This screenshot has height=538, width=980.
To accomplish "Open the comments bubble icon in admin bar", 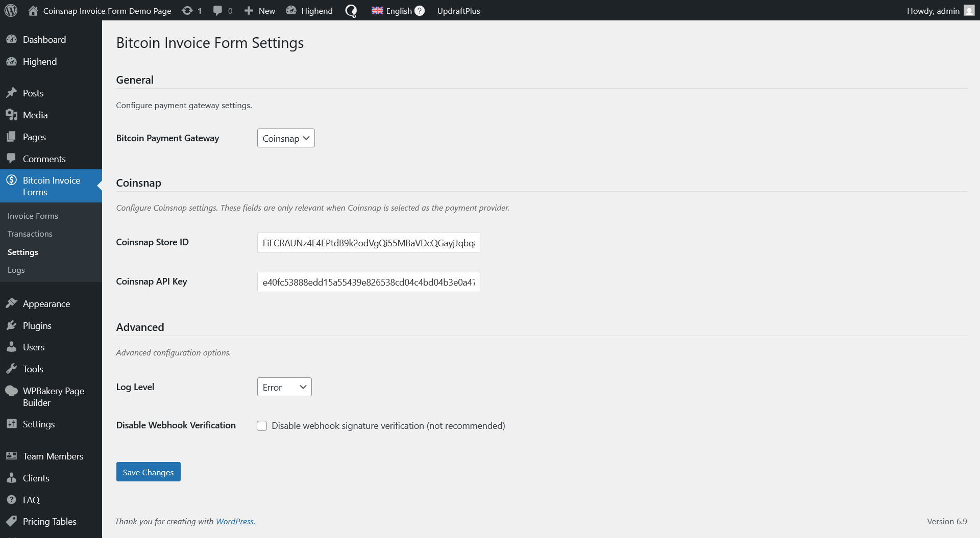I will tap(217, 11).
